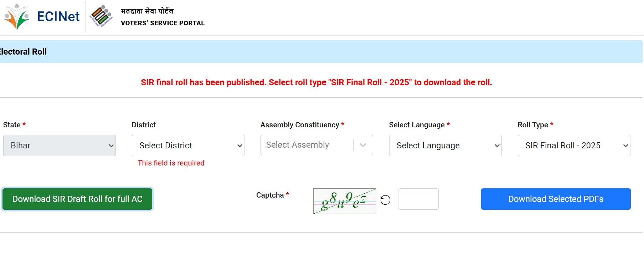The height and width of the screenshot is (270, 644).
Task: Click the VOTERS' SERVICE PORTAL title
Action: [163, 23]
